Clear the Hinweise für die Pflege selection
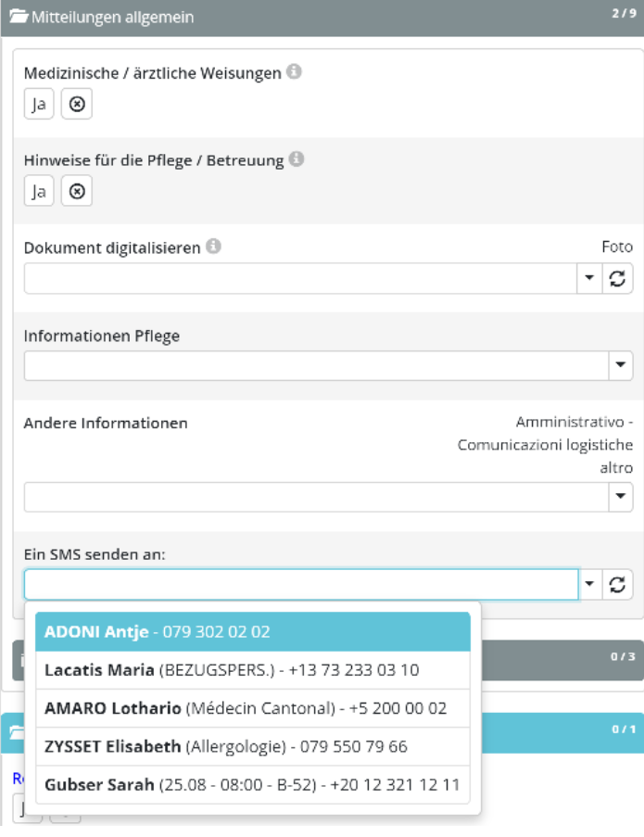 point(77,192)
